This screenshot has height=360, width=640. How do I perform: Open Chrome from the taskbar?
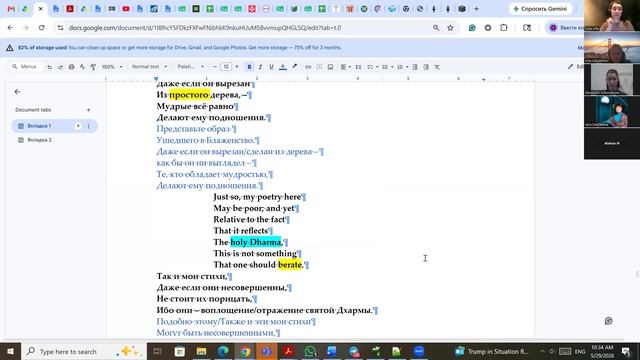(245, 351)
